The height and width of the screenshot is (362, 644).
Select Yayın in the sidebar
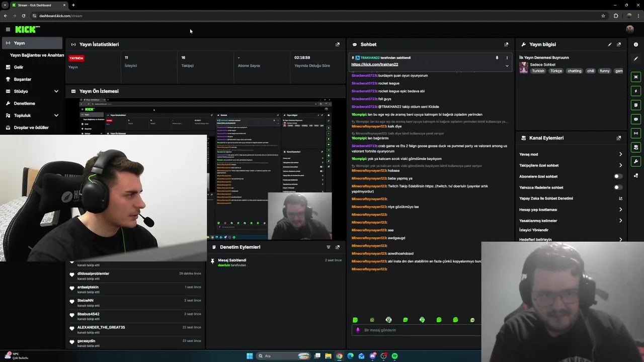pos(32,43)
